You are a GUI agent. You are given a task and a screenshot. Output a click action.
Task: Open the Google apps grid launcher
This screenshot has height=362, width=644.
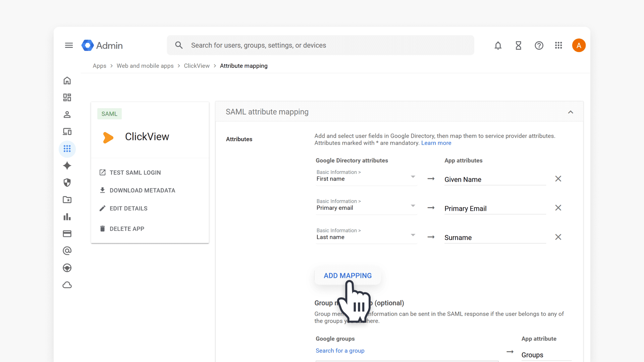pyautogui.click(x=558, y=45)
